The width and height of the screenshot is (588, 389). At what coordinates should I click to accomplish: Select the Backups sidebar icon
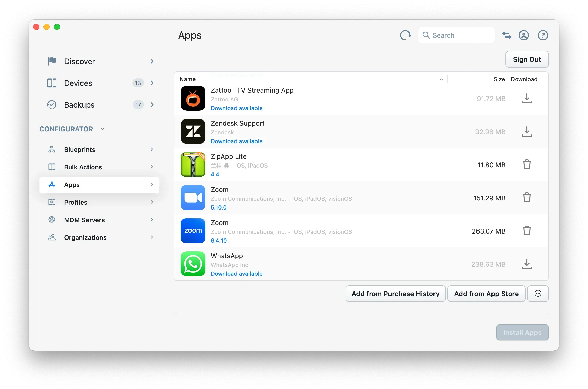pos(52,105)
